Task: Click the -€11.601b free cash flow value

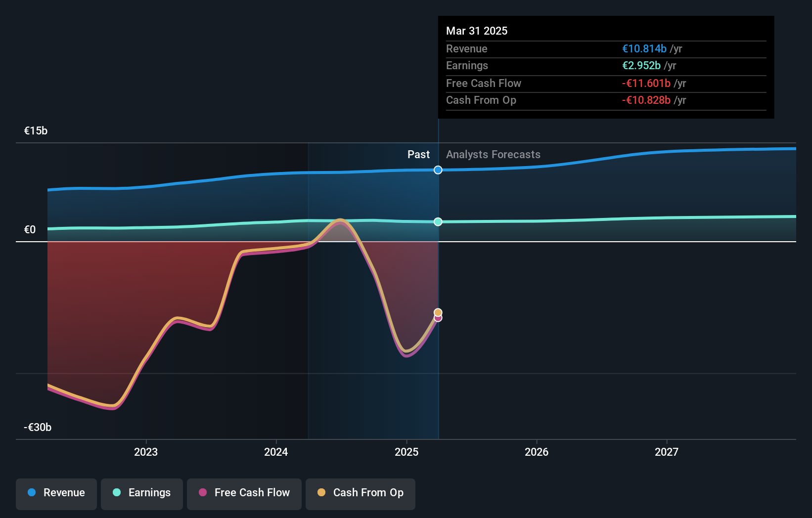Action: pos(646,84)
